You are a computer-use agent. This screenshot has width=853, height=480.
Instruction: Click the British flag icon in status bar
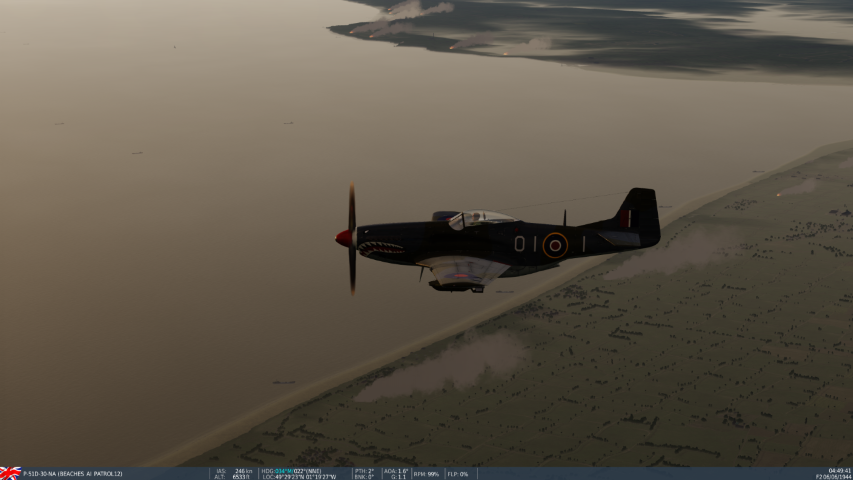tap(10, 473)
